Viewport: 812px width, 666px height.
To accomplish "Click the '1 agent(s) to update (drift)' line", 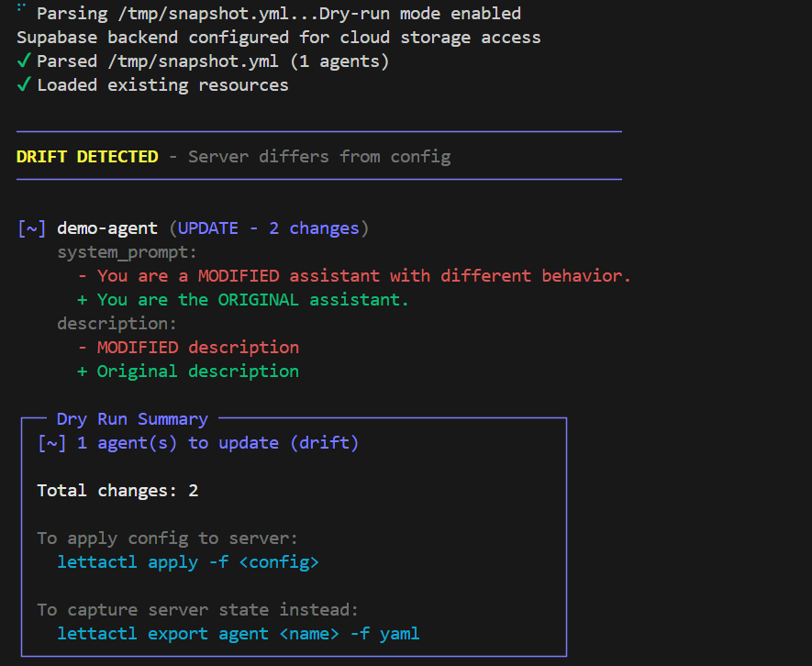I will [198, 443].
